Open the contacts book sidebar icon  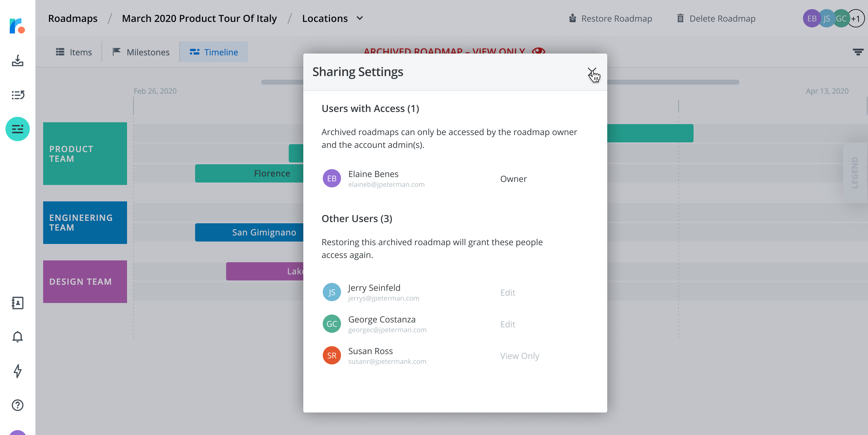pyautogui.click(x=18, y=303)
